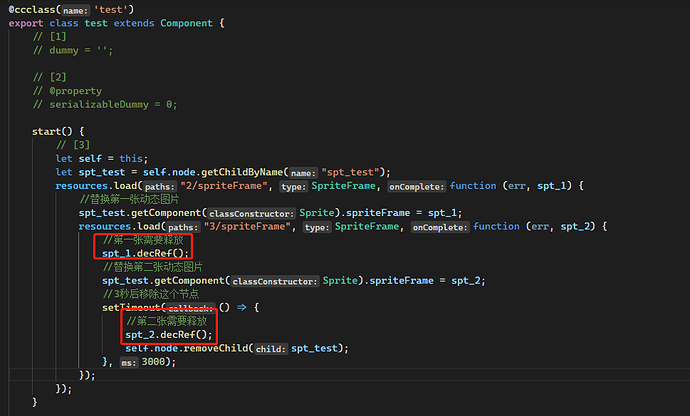Click the commented @property line
Image resolution: width=690 pixels, height=416 pixels.
[67, 91]
